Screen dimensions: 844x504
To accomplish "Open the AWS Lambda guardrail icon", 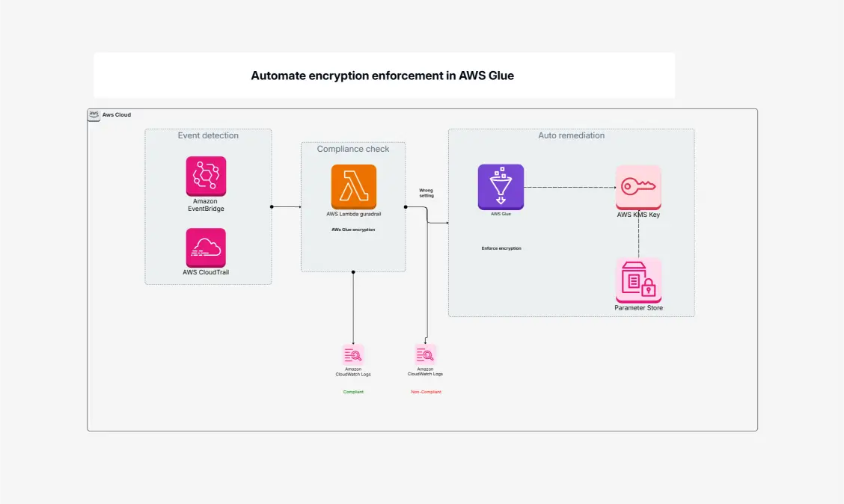I will [x=352, y=188].
